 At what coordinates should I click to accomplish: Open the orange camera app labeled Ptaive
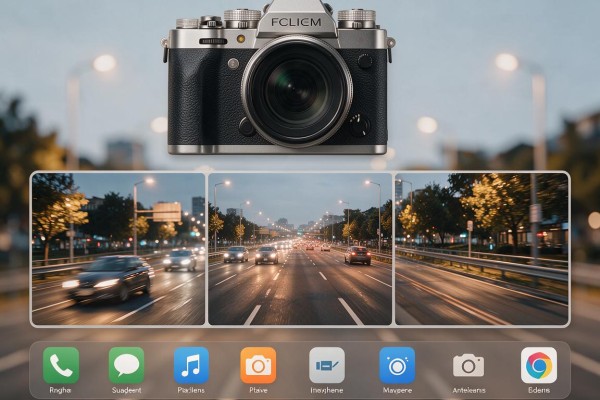pyautogui.click(x=258, y=365)
